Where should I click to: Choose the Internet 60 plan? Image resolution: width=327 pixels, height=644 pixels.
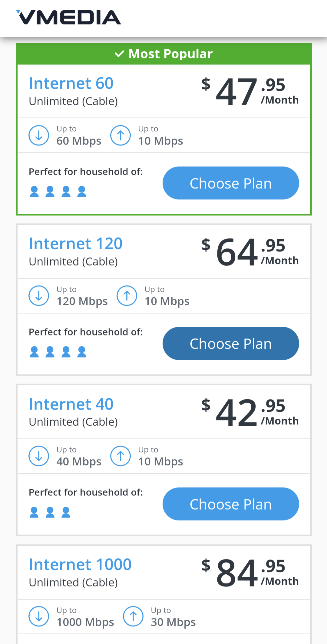click(231, 183)
